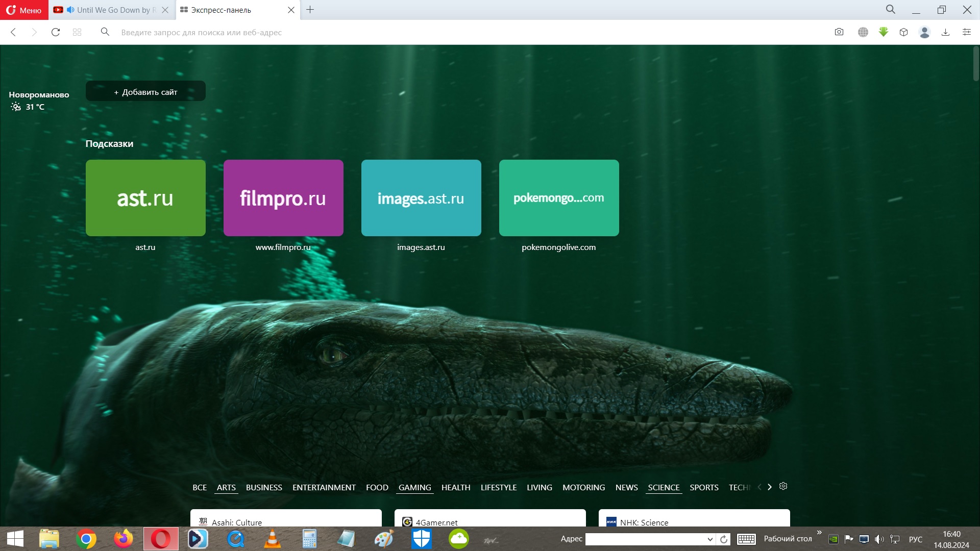Click the green download arrow extension icon
This screenshot has height=551, width=980.
[884, 32]
